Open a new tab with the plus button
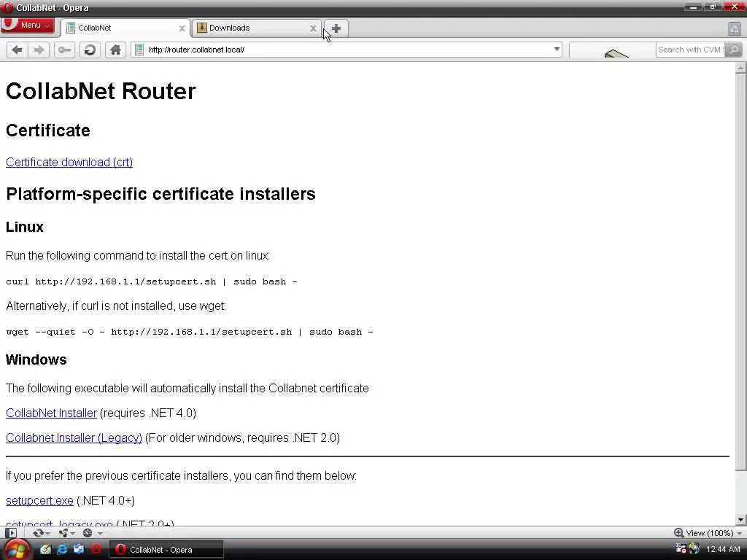Viewport: 747px width, 560px height. click(336, 28)
